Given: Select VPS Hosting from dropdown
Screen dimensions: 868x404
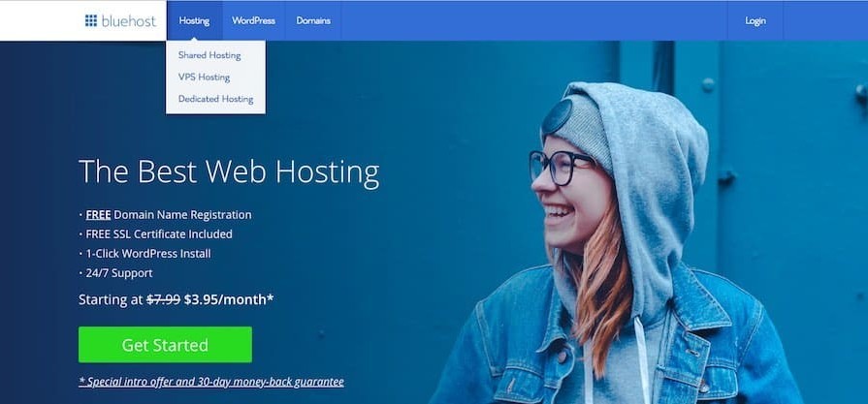Looking at the screenshot, I should point(204,78).
